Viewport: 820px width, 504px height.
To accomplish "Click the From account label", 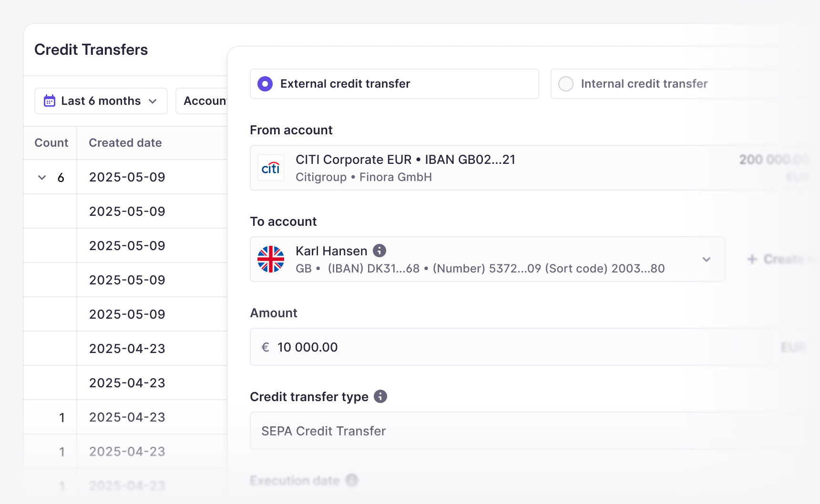I will (x=291, y=130).
